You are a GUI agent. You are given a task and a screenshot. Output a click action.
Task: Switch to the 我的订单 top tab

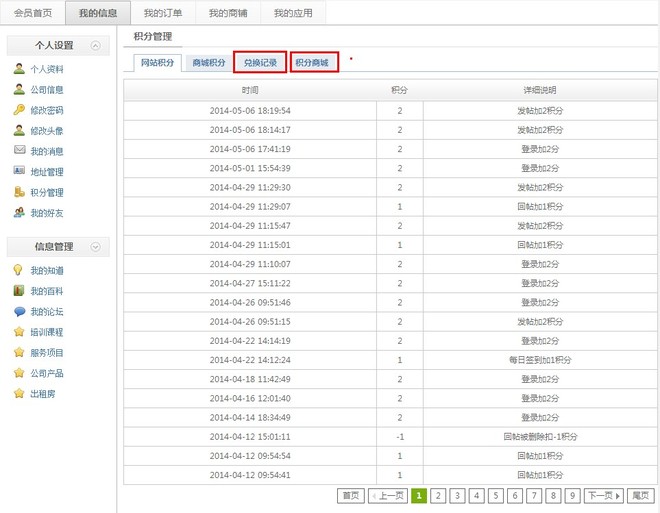point(162,13)
